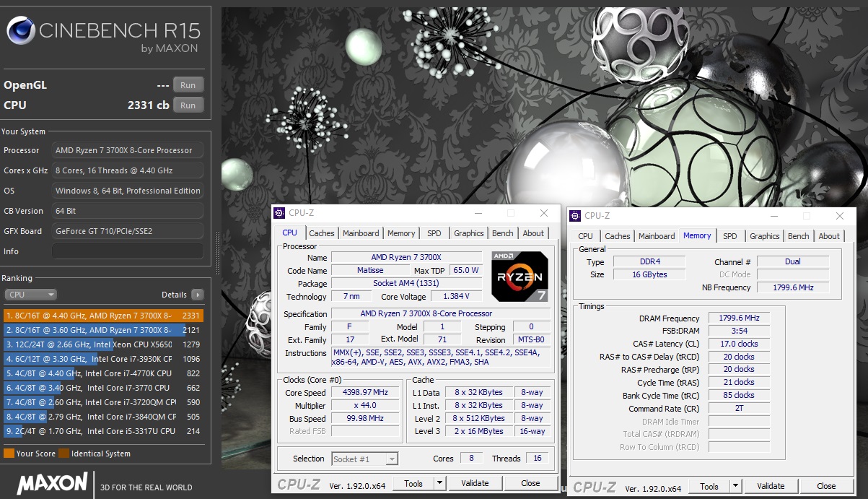Open the CPU tab in Memory CPU-Z window
Image resolution: width=868 pixels, height=499 pixels.
pos(586,236)
